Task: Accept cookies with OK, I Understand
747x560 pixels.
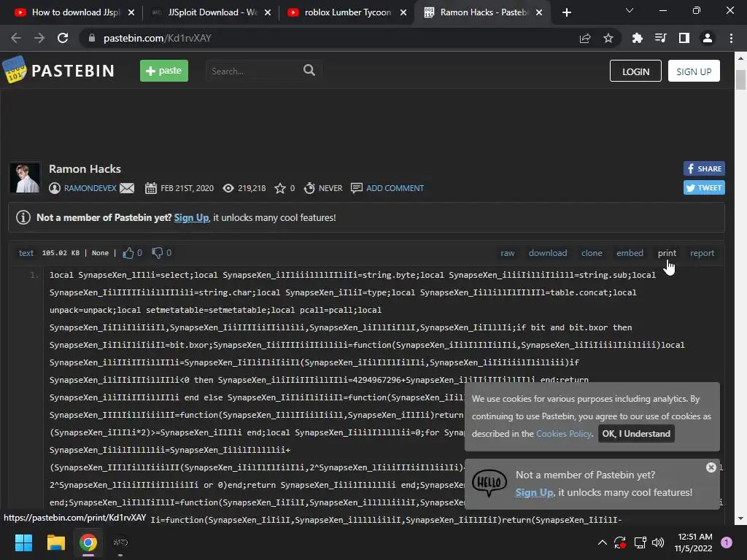Action: pyautogui.click(x=636, y=434)
